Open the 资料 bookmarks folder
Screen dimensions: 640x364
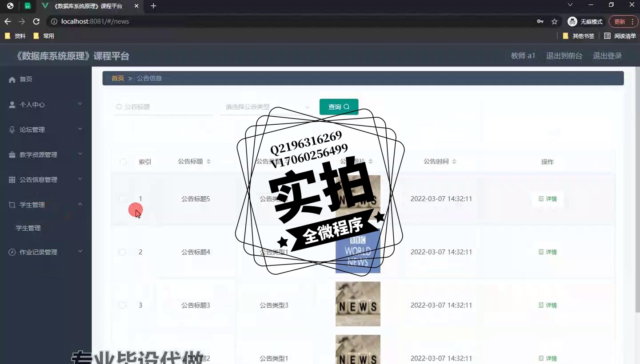point(15,36)
